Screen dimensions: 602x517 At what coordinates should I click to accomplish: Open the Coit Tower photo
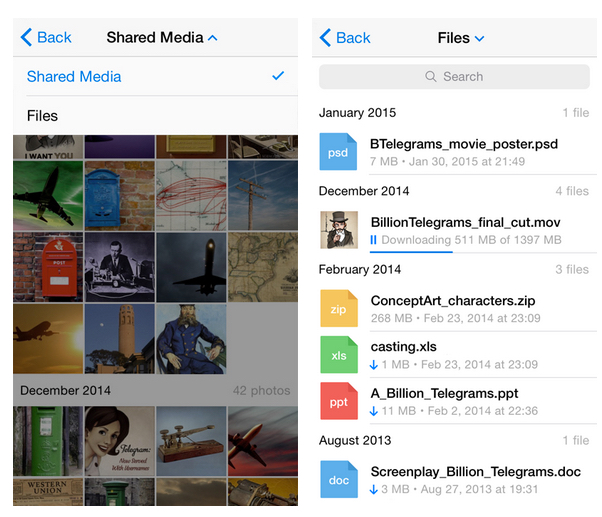click(120, 339)
